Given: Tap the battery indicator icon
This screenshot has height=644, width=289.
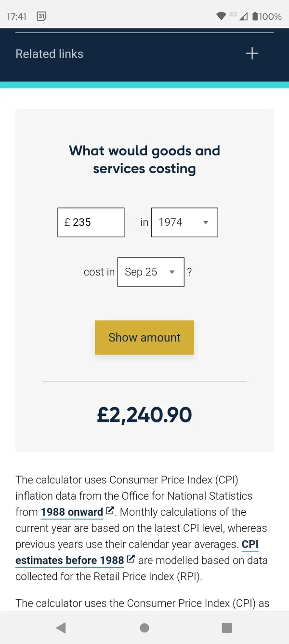Looking at the screenshot, I should (255, 16).
